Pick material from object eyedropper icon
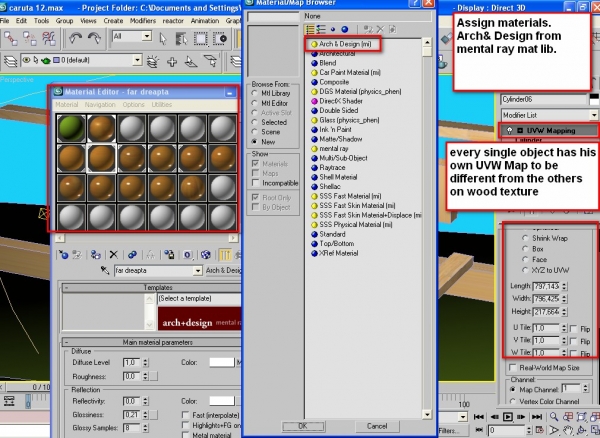 [x=105, y=270]
